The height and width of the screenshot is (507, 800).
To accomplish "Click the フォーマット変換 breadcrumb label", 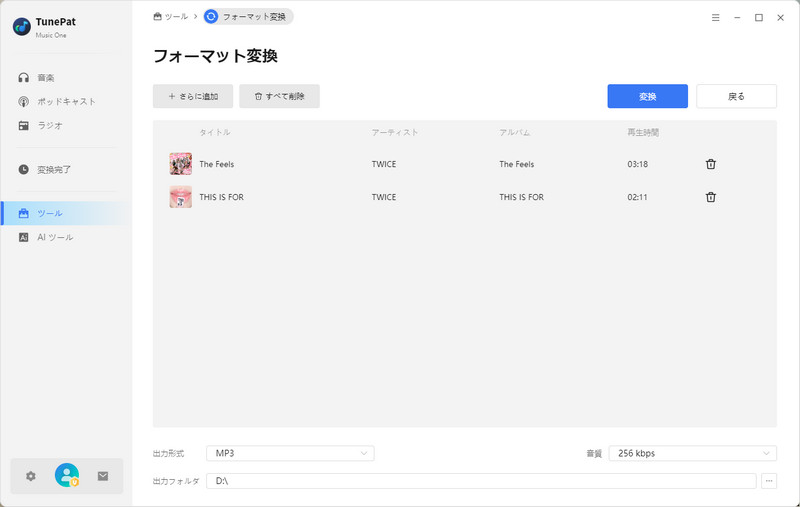I will coord(254,17).
